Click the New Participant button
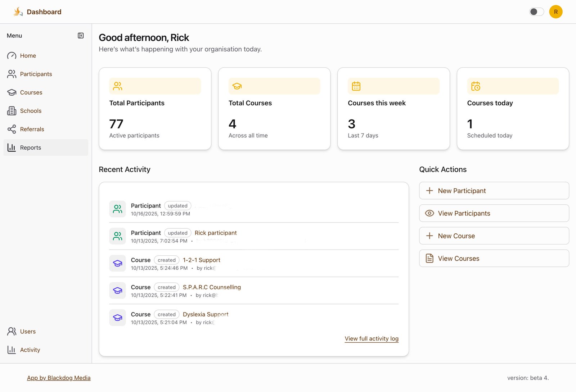Screen dimensions: 576x392 (494, 191)
